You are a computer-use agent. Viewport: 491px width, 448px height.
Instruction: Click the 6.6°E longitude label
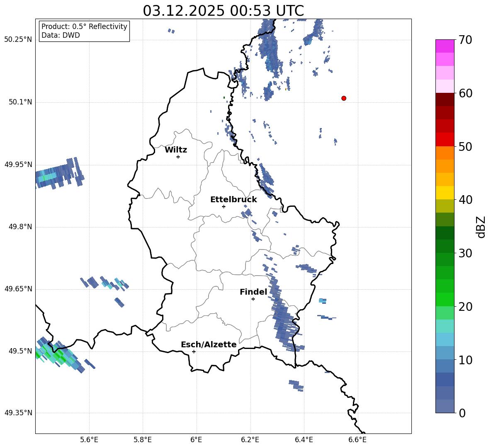point(357,440)
